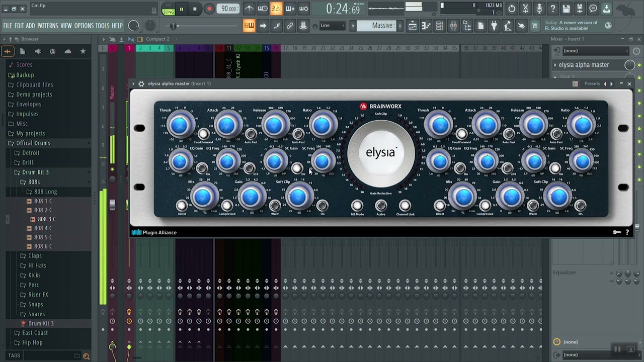The width and height of the screenshot is (644, 362).
Task: Toggle left channel x10 EQ Freq switch
Action: 249,168
